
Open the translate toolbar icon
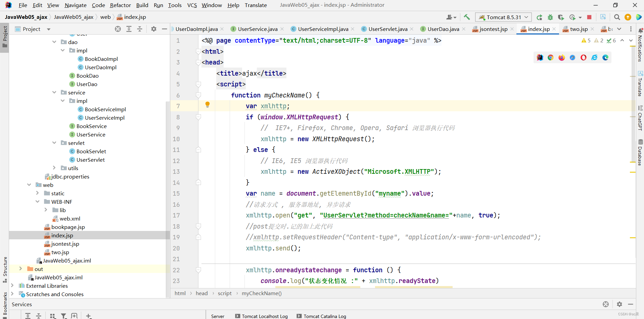coord(603,17)
